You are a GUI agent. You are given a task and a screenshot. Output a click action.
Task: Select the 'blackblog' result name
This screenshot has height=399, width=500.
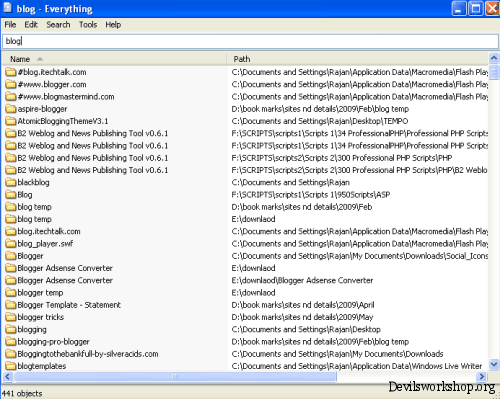point(33,182)
